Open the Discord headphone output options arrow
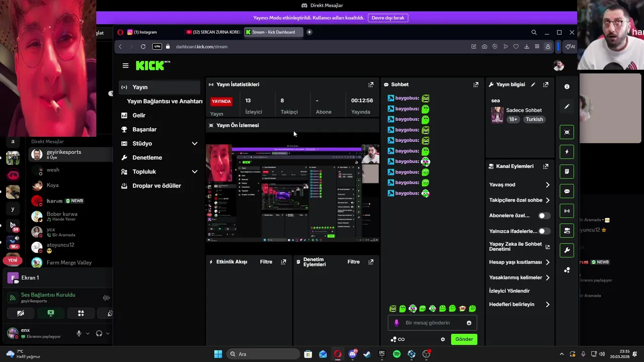 108,333
